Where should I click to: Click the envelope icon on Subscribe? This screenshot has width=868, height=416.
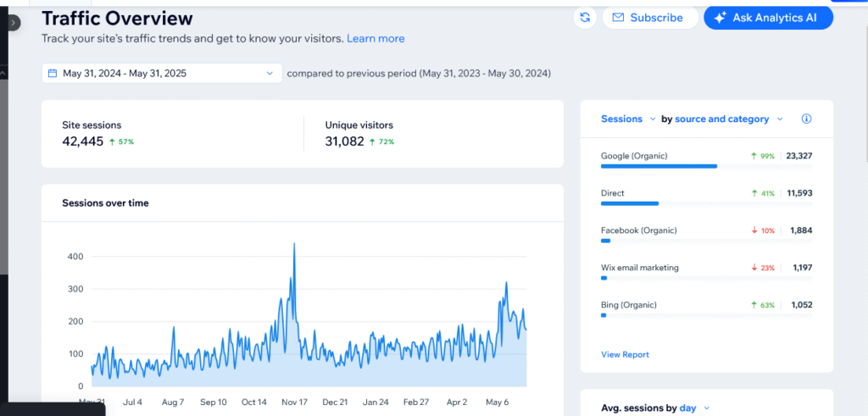618,18
